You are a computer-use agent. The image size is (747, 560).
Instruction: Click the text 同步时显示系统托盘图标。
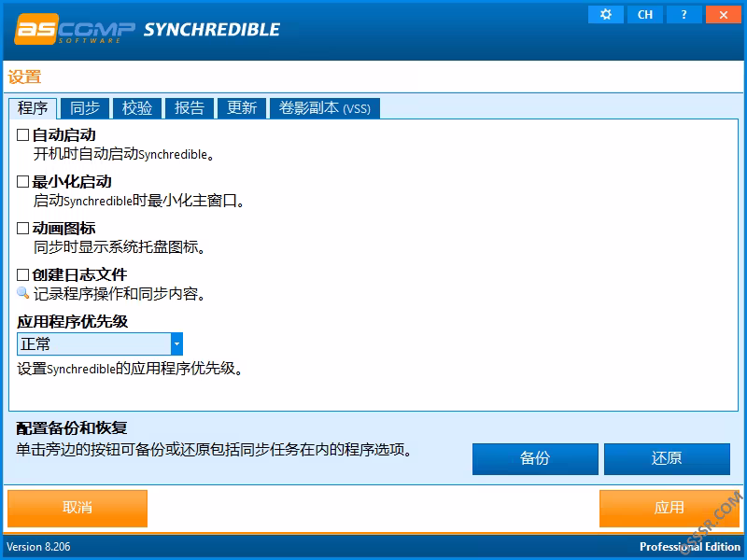[x=120, y=247]
